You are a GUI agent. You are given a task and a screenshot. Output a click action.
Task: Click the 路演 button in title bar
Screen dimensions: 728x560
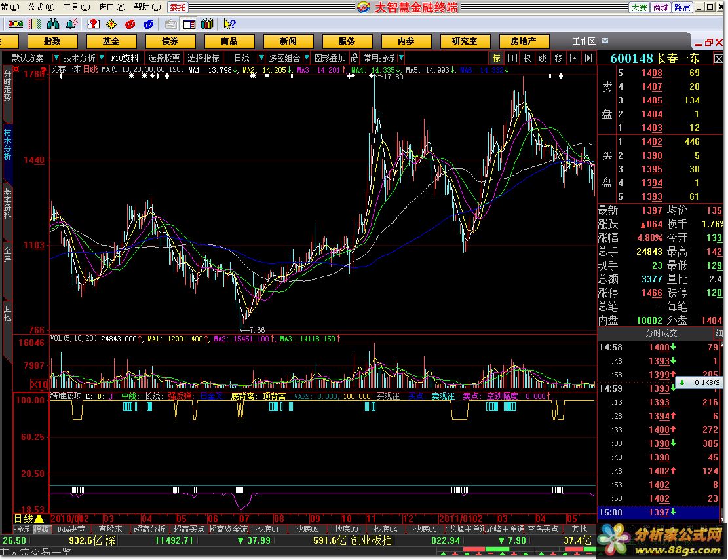pos(682,7)
